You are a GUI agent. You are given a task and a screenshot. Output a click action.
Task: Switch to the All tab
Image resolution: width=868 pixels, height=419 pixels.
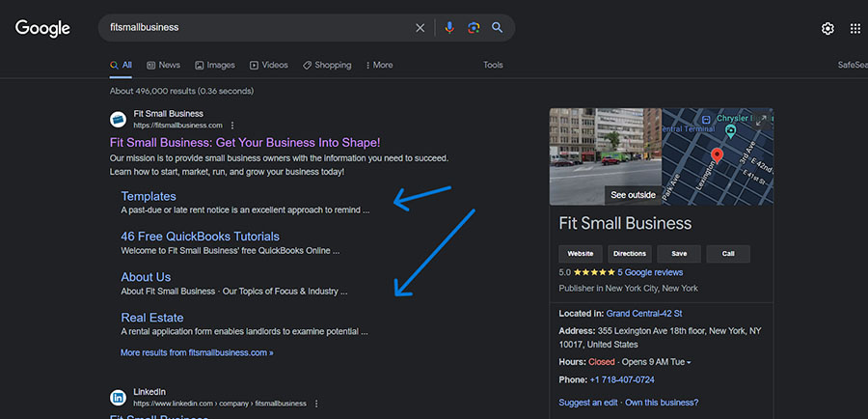click(x=121, y=65)
